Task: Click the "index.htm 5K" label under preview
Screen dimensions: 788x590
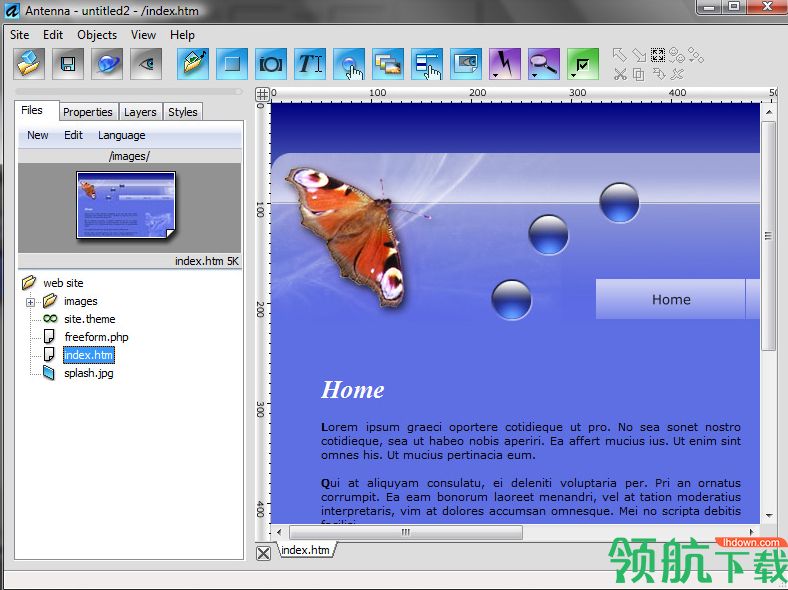Action: [x=207, y=261]
